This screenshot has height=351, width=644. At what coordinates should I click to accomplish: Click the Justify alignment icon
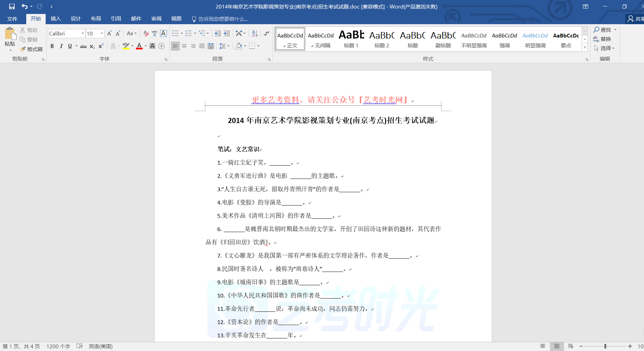click(202, 46)
